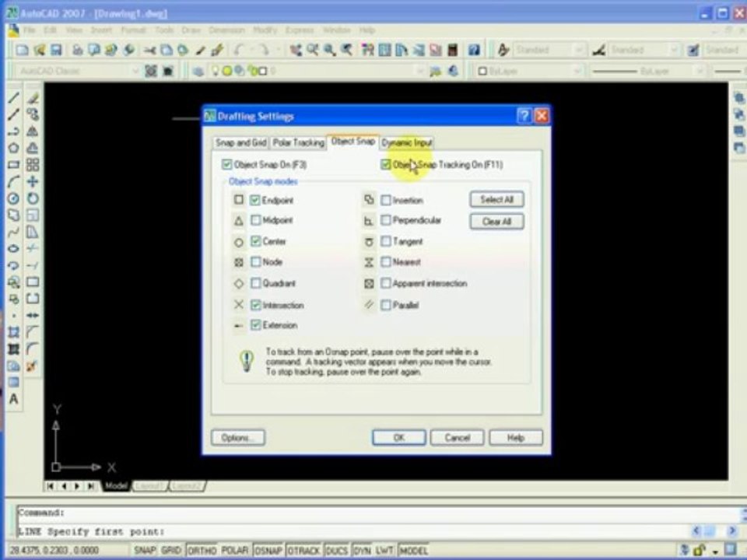Open the layer control dropdown
The width and height of the screenshot is (747, 560).
(x=420, y=71)
